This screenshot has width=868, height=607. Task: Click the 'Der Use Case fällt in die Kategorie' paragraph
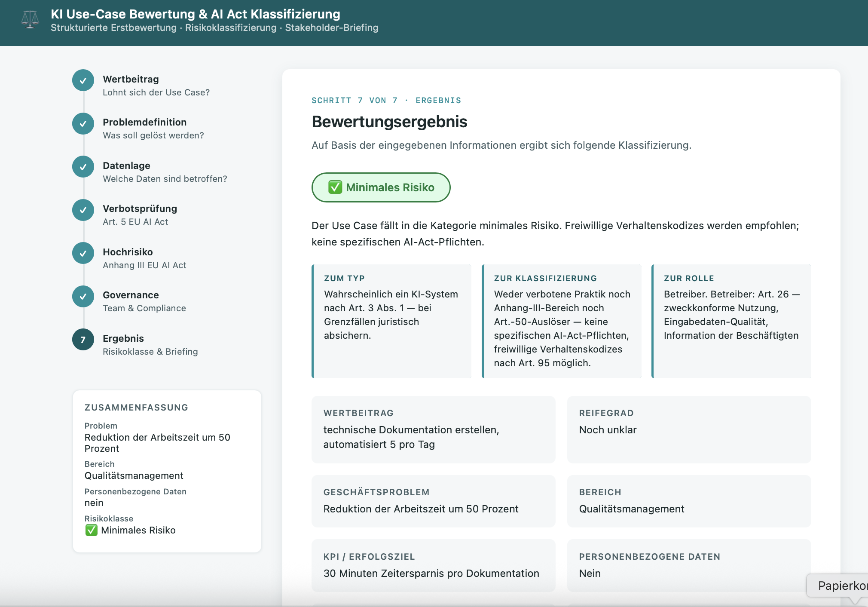pyautogui.click(x=555, y=234)
